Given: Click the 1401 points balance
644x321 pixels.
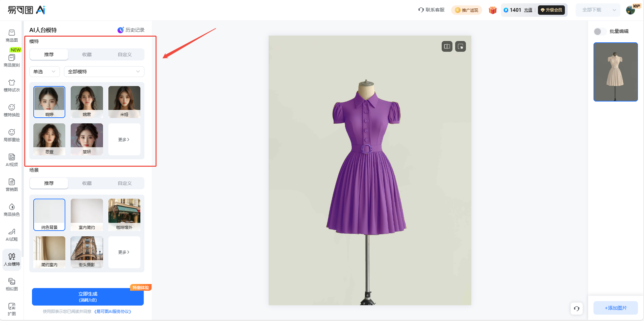Looking at the screenshot, I should coord(512,10).
